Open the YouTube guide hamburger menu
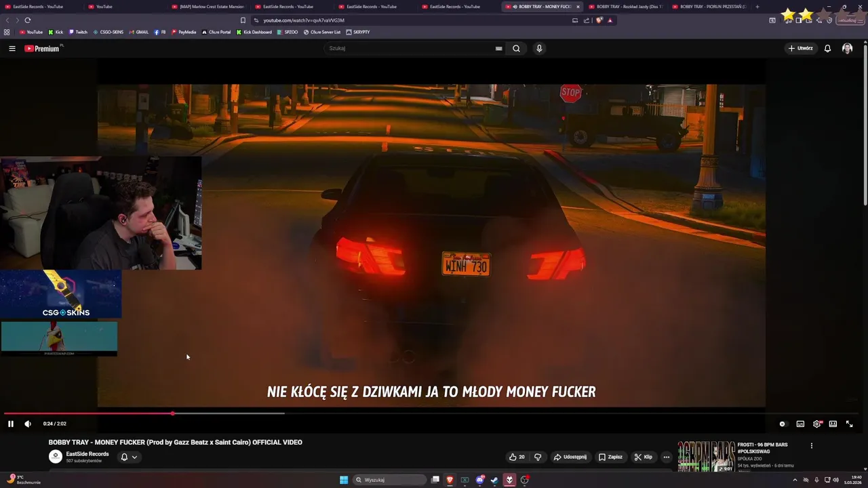This screenshot has width=868, height=488. click(x=12, y=48)
